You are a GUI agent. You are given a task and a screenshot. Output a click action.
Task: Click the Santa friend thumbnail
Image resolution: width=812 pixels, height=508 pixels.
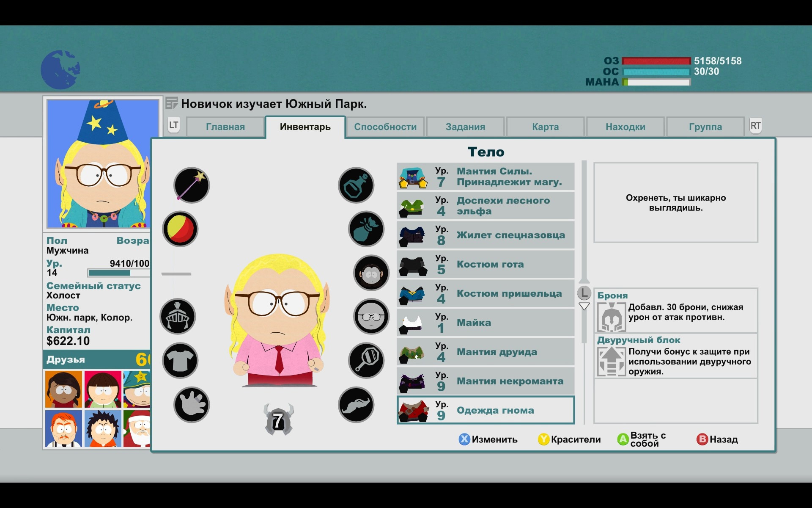[137, 428]
